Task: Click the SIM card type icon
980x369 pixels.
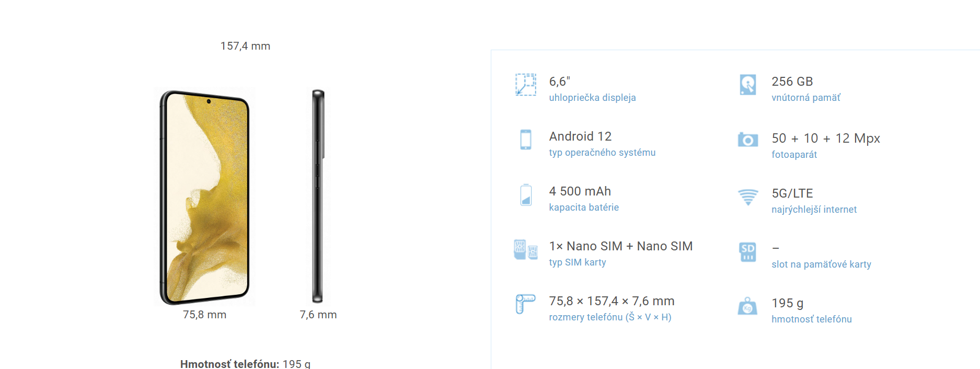Action: tap(526, 250)
